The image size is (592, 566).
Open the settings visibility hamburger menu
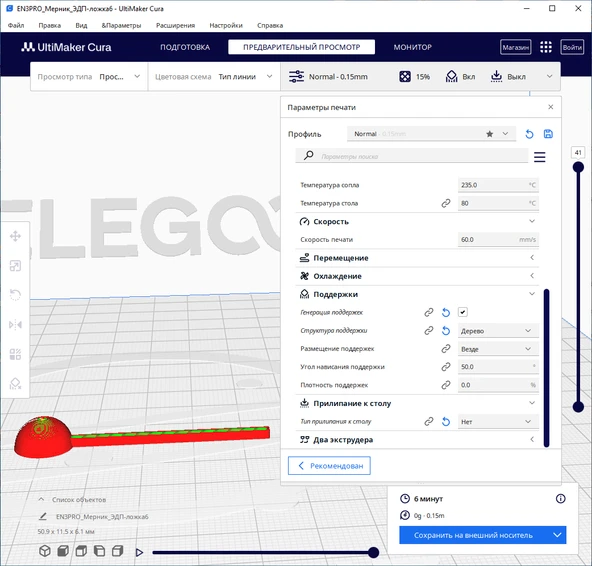tap(540, 157)
